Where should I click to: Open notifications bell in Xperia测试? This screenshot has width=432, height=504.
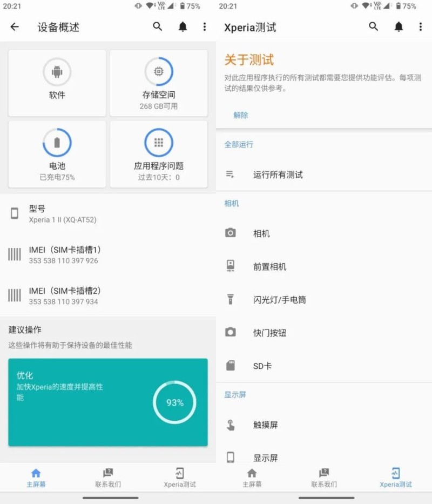[399, 26]
